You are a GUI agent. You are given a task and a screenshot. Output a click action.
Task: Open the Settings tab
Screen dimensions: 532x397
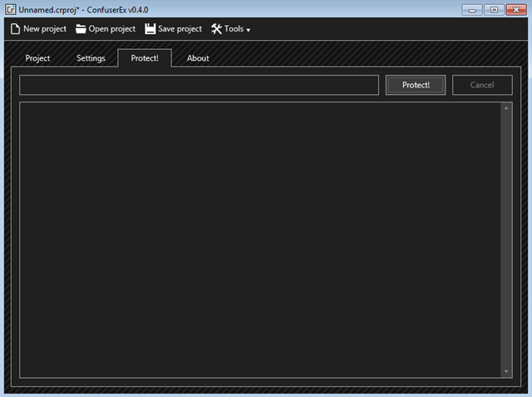pyautogui.click(x=91, y=58)
